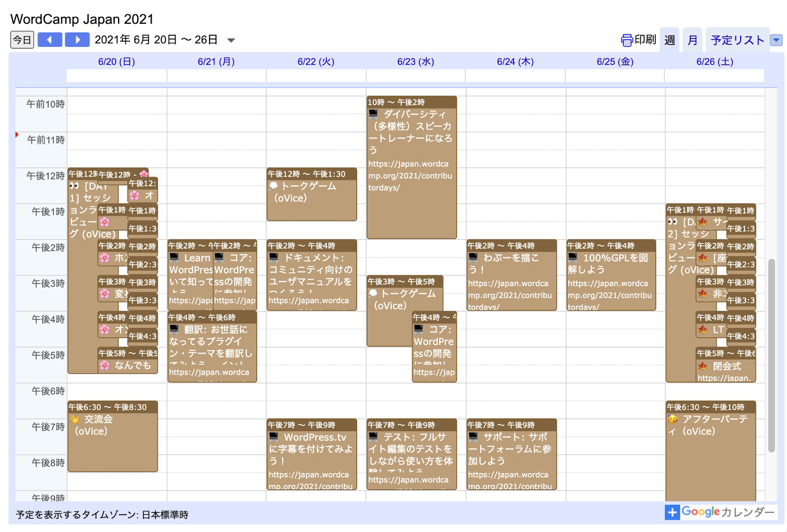787x532 pixels.
Task: Open the ダイバーシティ contributordays URL
Action: (x=410, y=176)
